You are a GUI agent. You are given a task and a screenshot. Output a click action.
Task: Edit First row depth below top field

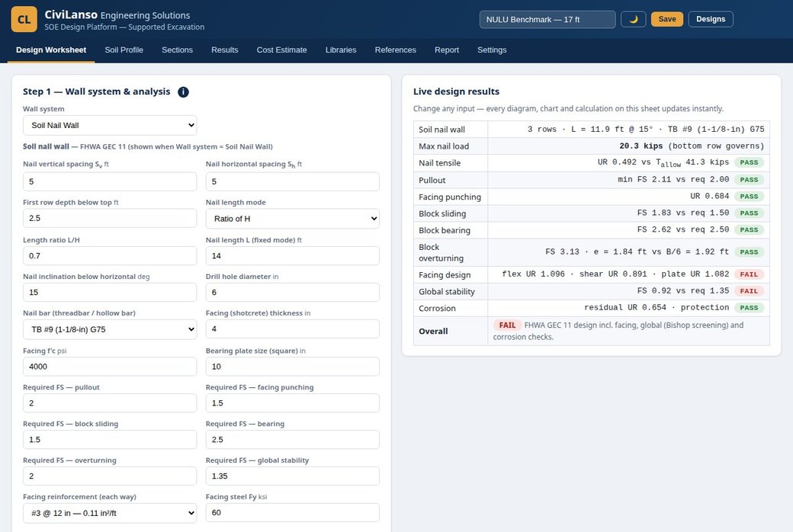110,218
